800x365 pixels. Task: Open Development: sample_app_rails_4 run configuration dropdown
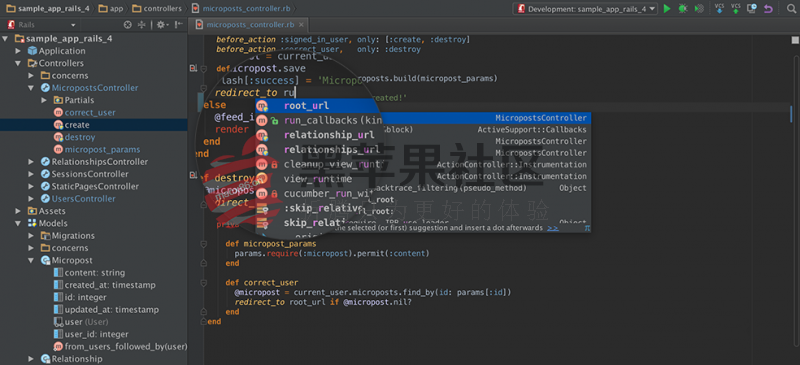pos(585,9)
